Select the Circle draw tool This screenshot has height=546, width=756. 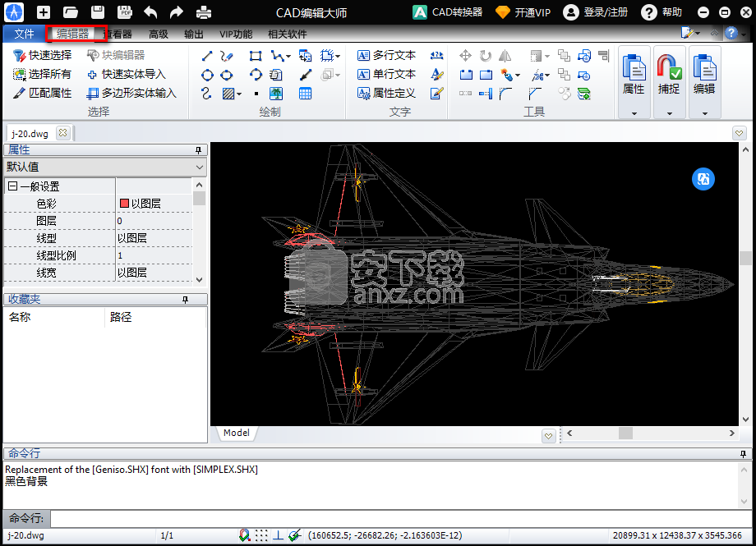(x=207, y=75)
